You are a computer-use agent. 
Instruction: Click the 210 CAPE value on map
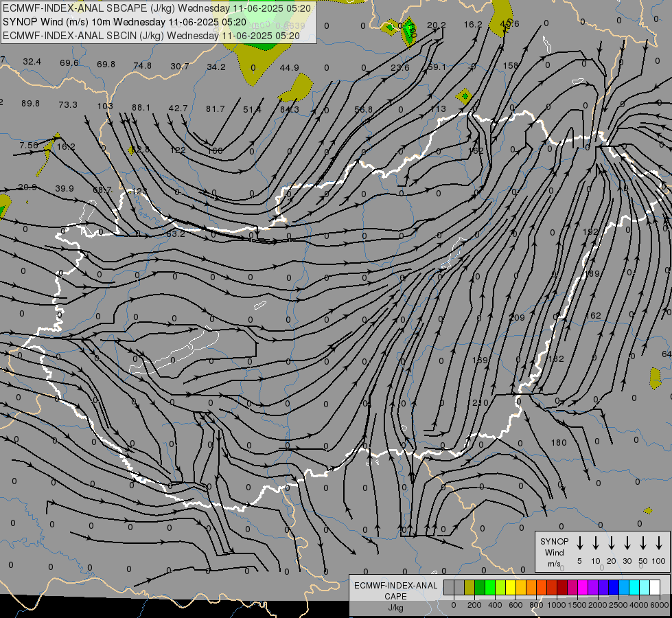[x=480, y=402]
